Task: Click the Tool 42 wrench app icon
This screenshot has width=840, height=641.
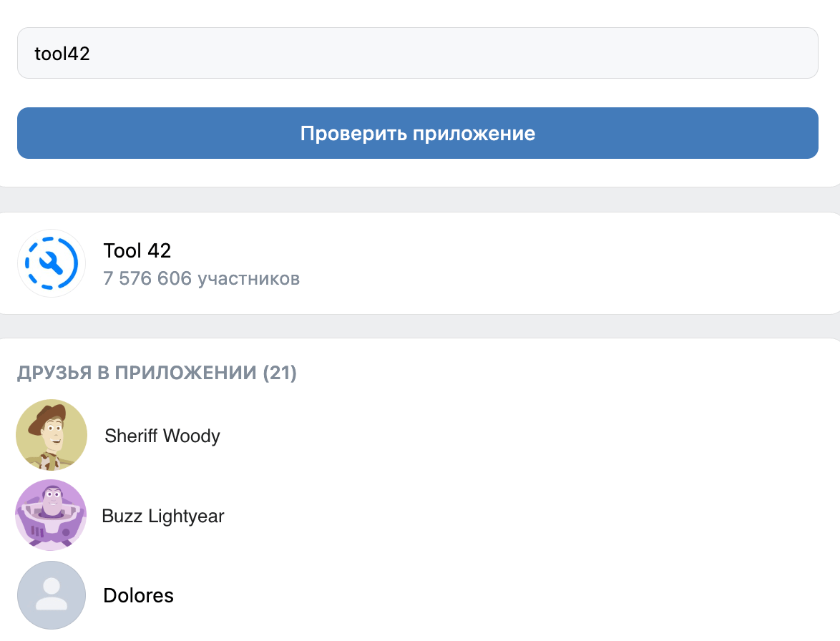Action: 52,263
